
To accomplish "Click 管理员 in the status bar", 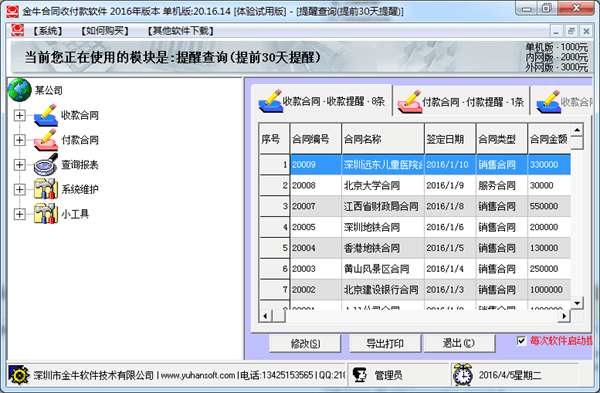I will click(x=388, y=375).
